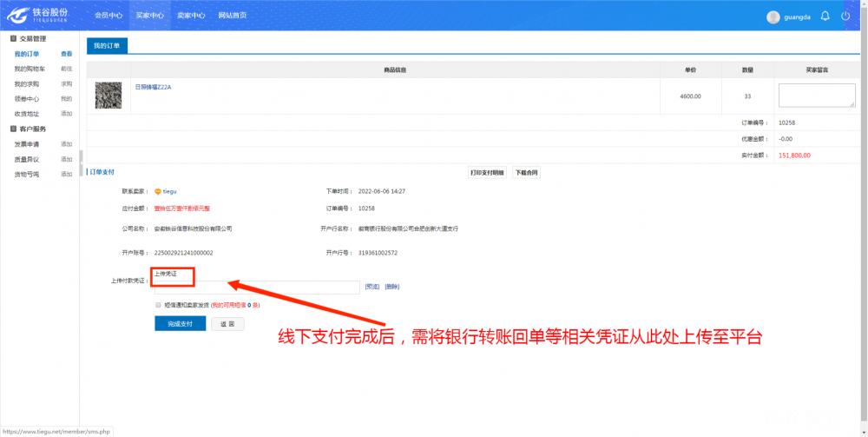Click the 买家留言 text area
The height and width of the screenshot is (437, 868).
coord(816,96)
